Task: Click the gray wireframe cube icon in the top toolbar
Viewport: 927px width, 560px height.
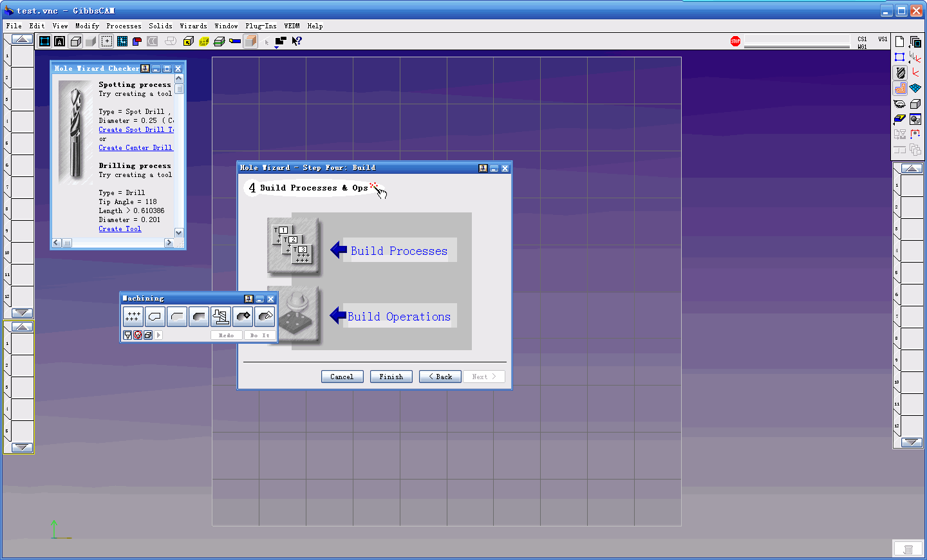Action: 75,41
